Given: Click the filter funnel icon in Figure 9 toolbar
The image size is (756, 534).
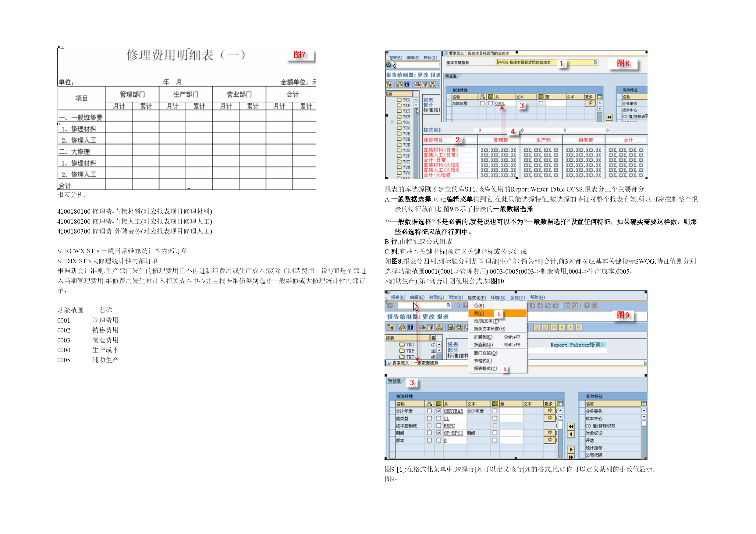Looking at the screenshot, I should pos(431,327).
